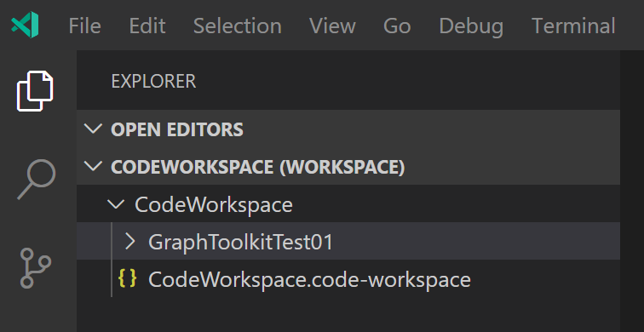
Task: Collapse the CODEWORKSPACE (WORKSPACE) section chevron
Action: coord(93,166)
